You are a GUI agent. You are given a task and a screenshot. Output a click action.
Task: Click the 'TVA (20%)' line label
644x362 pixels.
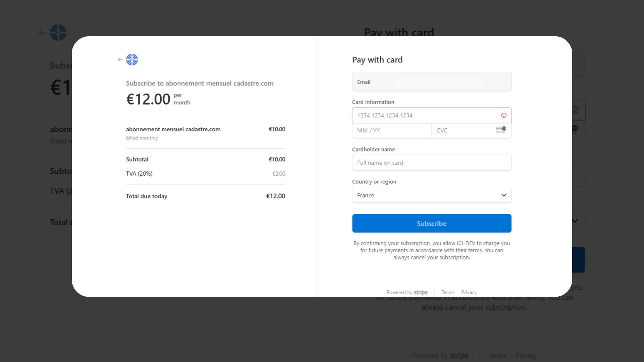[139, 174]
